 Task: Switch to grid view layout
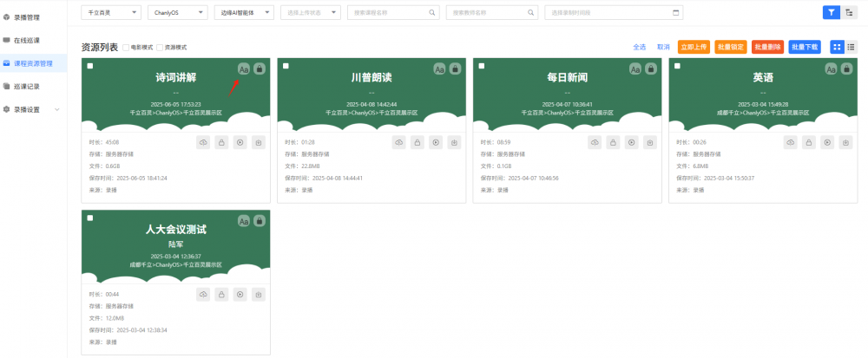pyautogui.click(x=837, y=47)
